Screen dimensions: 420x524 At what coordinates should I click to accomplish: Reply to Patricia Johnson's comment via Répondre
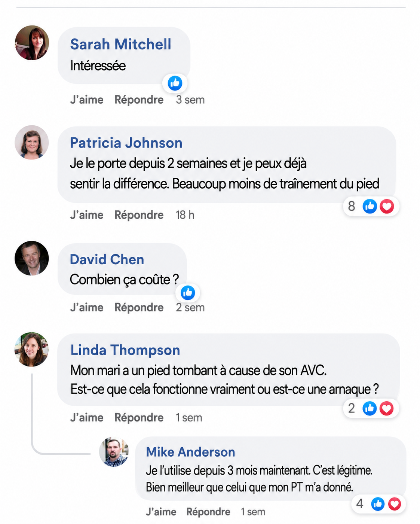(x=139, y=215)
